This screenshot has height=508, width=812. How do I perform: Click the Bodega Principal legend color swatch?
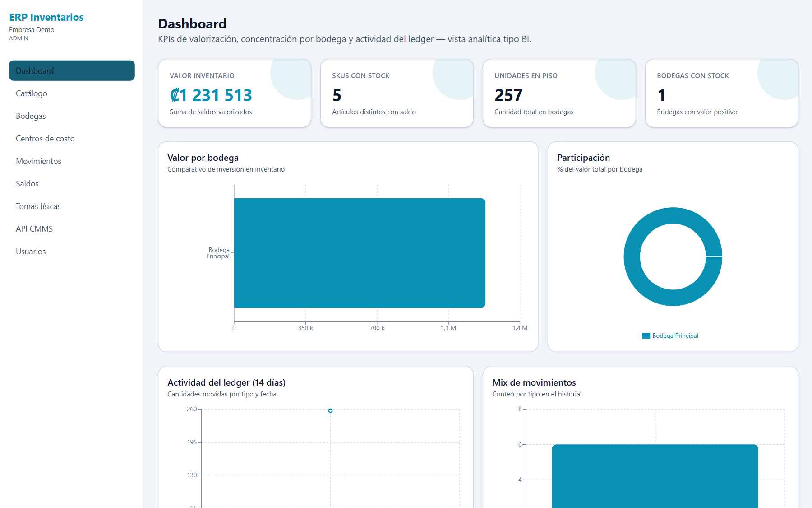click(x=646, y=336)
